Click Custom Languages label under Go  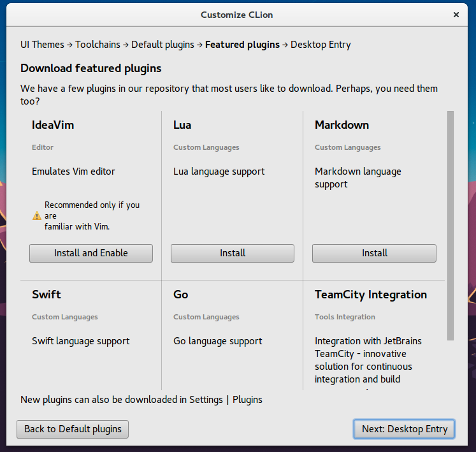click(206, 317)
